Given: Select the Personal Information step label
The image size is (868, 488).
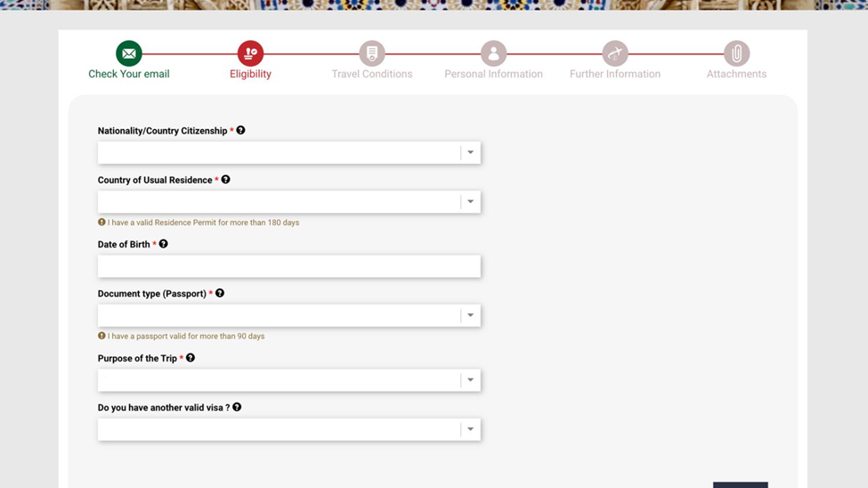Looking at the screenshot, I should (x=493, y=74).
